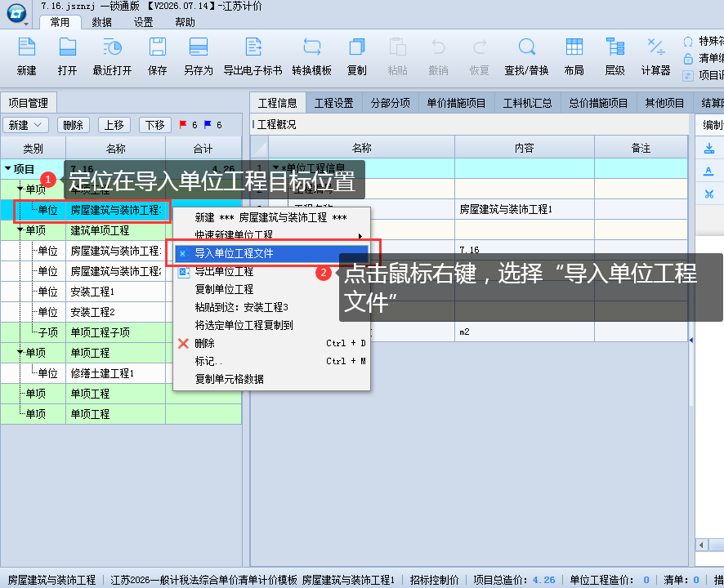Select the 修缮土建工程1 tree row
724x588 pixels.
click(121, 373)
